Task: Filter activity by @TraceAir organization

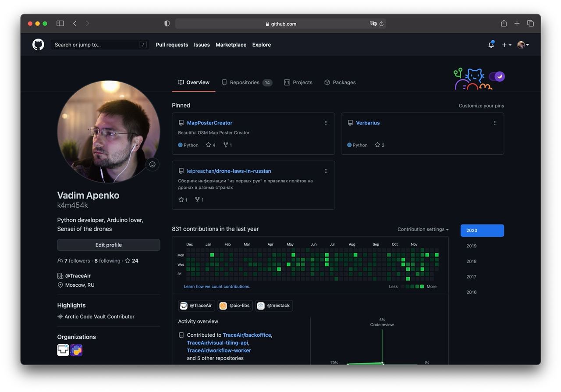Action: tap(196, 306)
